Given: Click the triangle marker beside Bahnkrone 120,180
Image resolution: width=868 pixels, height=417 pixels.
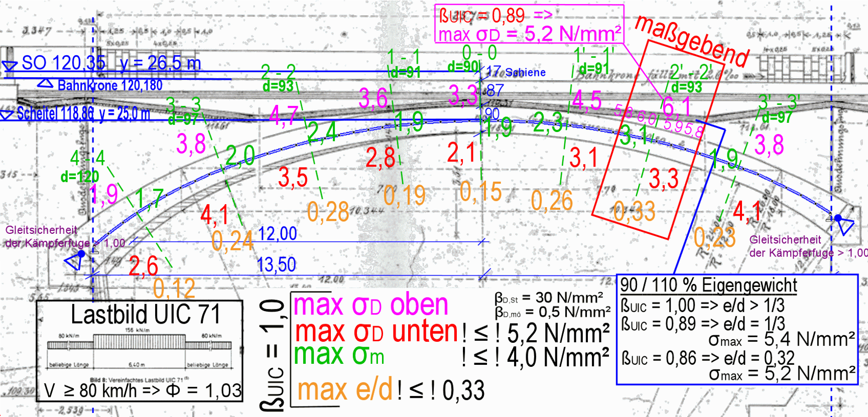Looking at the screenshot, I should [45, 83].
